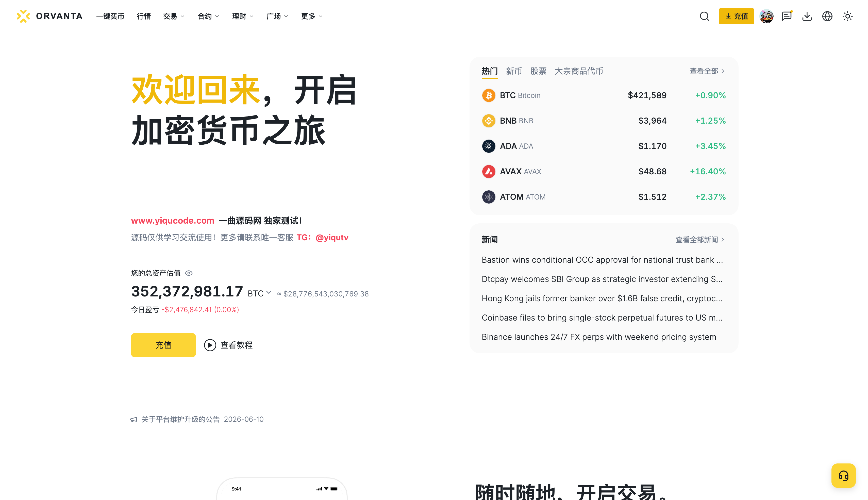868x500 pixels.
Task: Click the AVAX coin icon
Action: pyautogui.click(x=489, y=171)
